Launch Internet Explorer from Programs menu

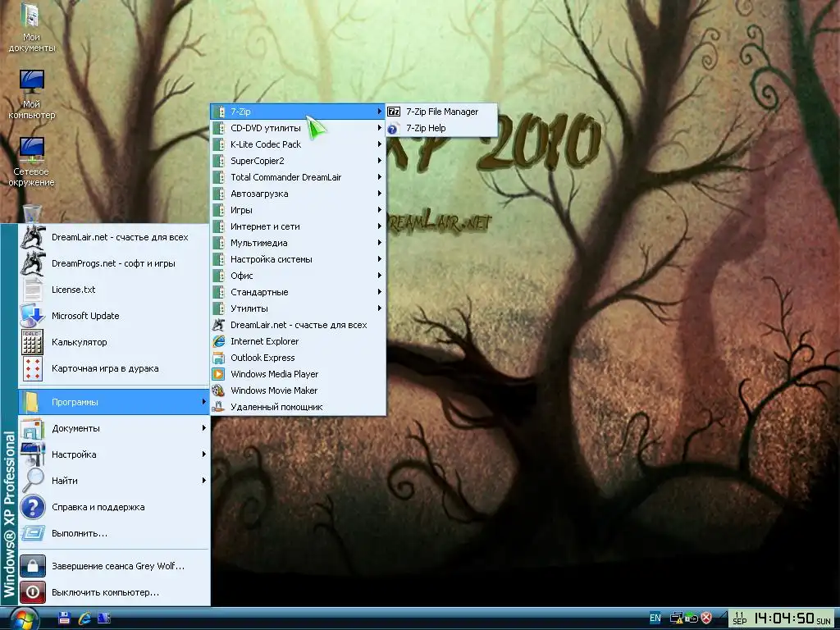[298, 341]
